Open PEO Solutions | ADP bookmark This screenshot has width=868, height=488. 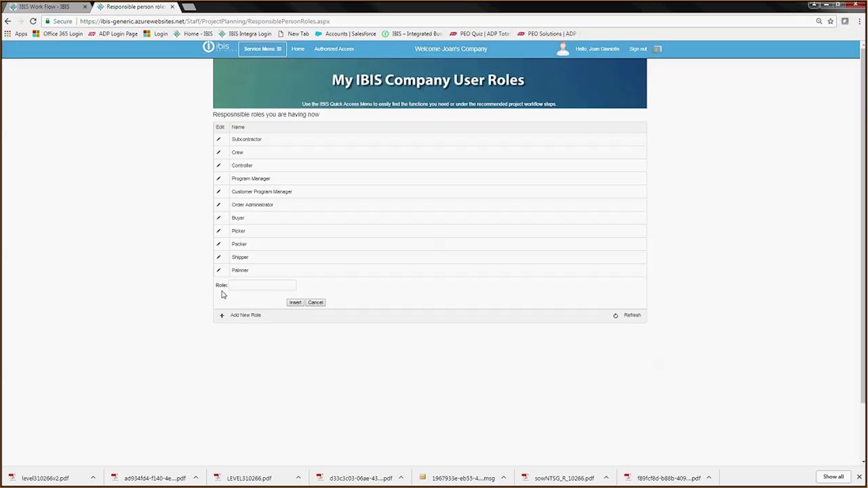[547, 34]
